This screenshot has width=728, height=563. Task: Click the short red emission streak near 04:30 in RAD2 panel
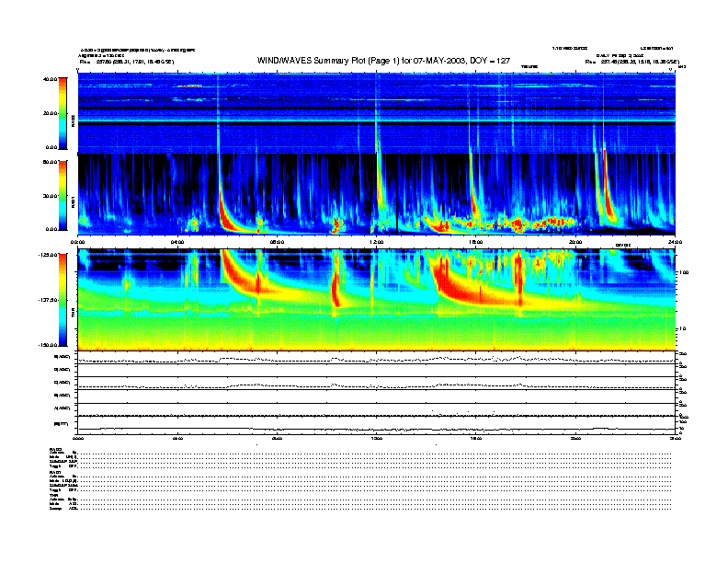189,86
